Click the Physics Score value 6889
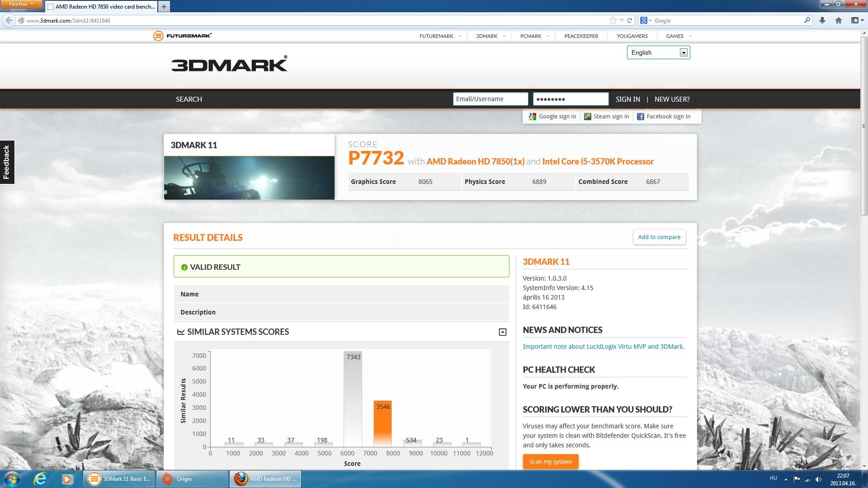The height and width of the screenshot is (488, 868). (539, 182)
